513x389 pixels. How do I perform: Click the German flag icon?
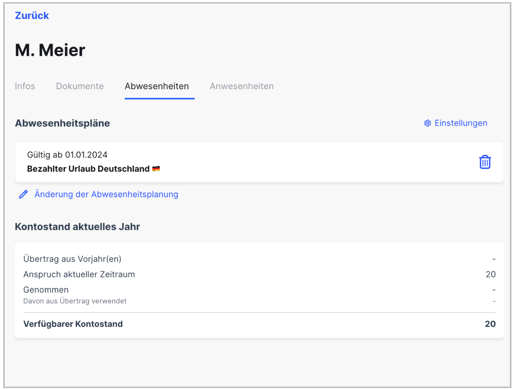tap(156, 169)
